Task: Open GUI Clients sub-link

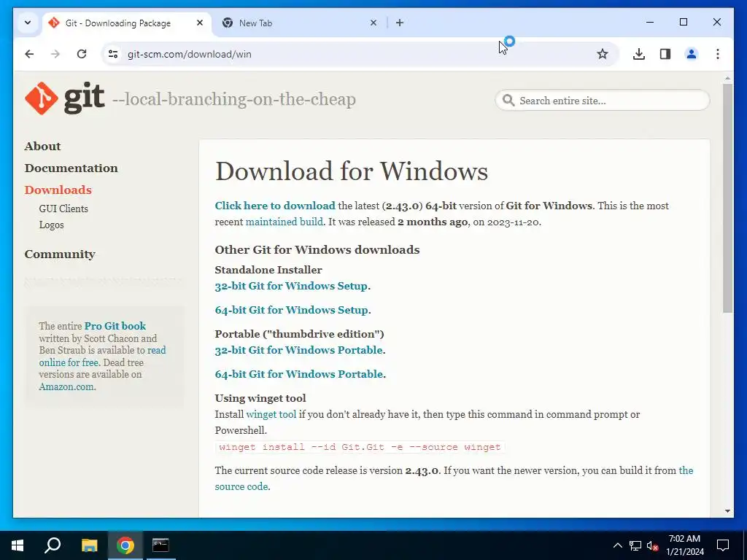Action: pos(63,209)
